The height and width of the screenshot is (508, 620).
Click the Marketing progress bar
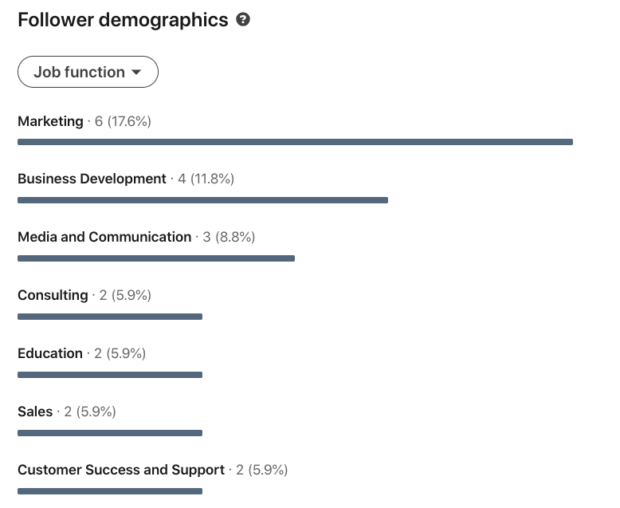click(x=295, y=142)
